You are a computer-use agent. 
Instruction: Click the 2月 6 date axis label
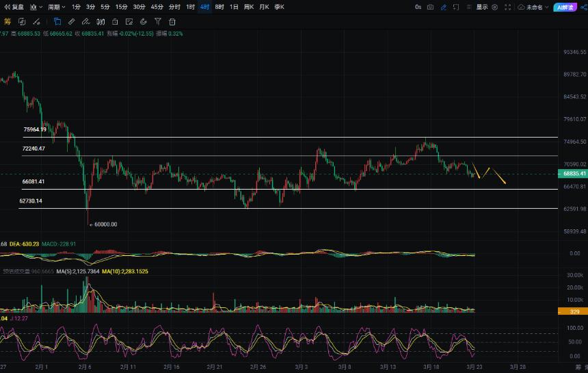pos(85,367)
